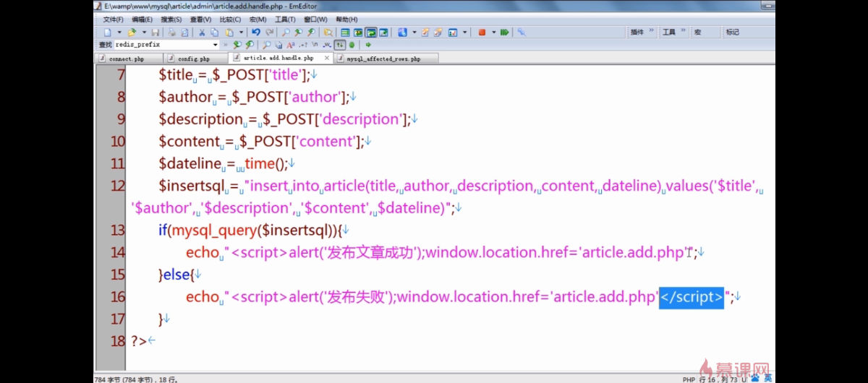The image size is (868, 383).
Task: Click Find Next icon in main toolbar
Action: tap(299, 32)
